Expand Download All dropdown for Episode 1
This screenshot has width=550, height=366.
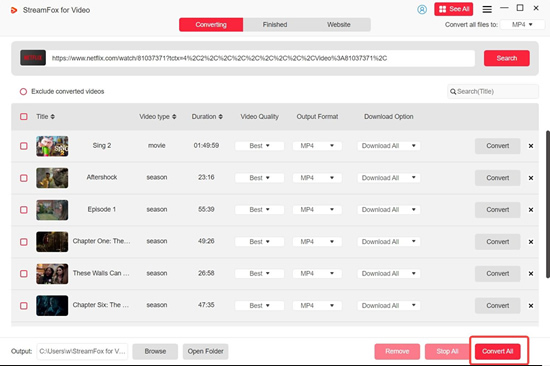(389, 210)
